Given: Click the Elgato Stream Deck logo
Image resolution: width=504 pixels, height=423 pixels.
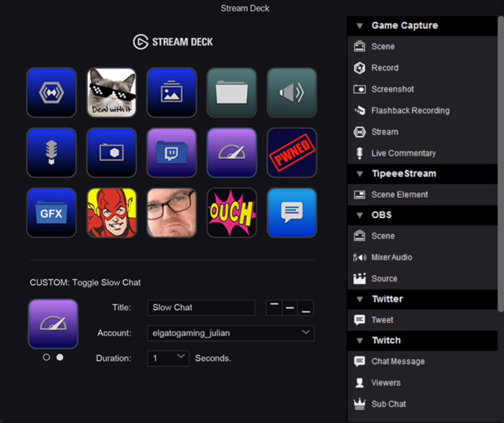Looking at the screenshot, I should coord(173,42).
